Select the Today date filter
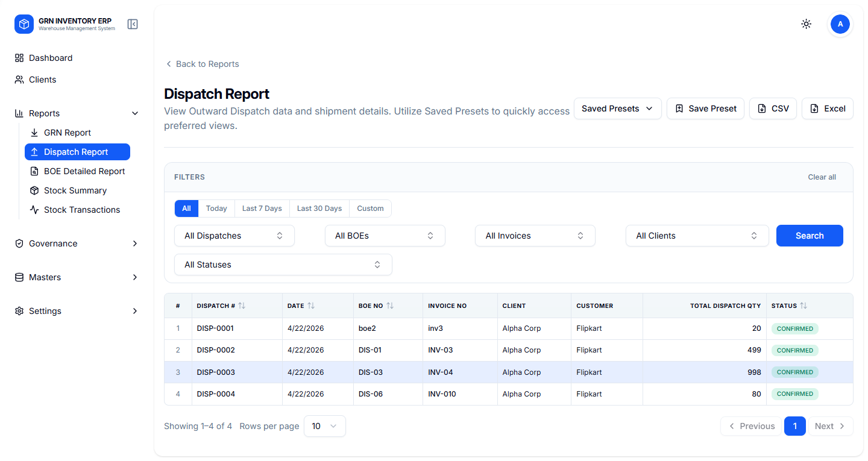This screenshot has height=461, width=868. 216,209
